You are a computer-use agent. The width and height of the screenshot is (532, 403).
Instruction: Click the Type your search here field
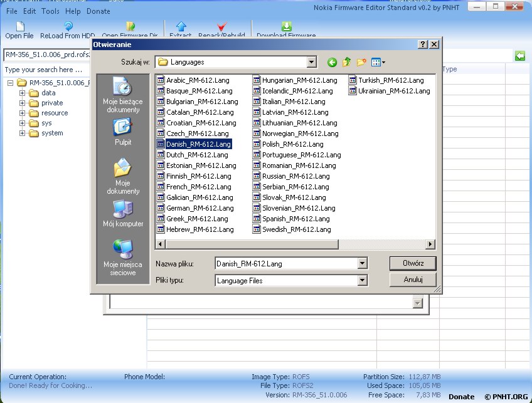pyautogui.click(x=46, y=70)
